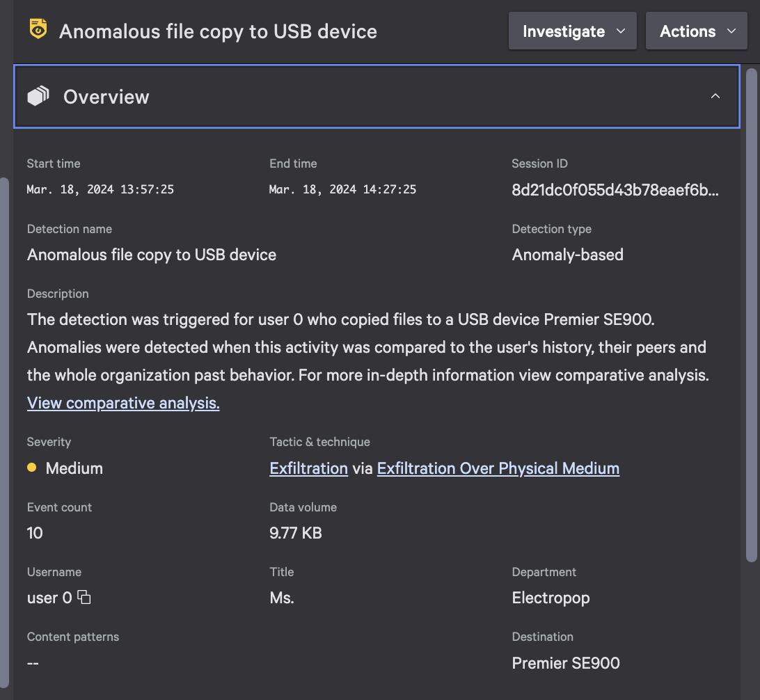Collapse the Overview section chevron
The image size is (760, 700).
[715, 97]
